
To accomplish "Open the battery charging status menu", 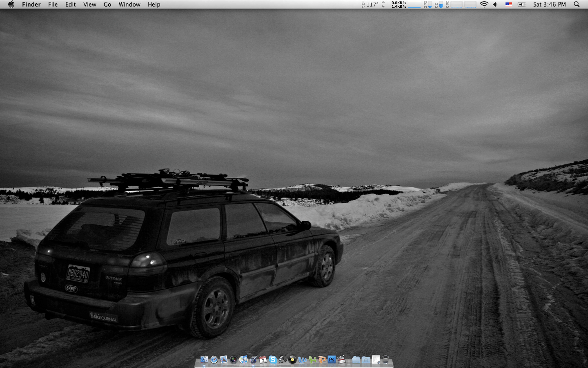I will (x=522, y=4).
